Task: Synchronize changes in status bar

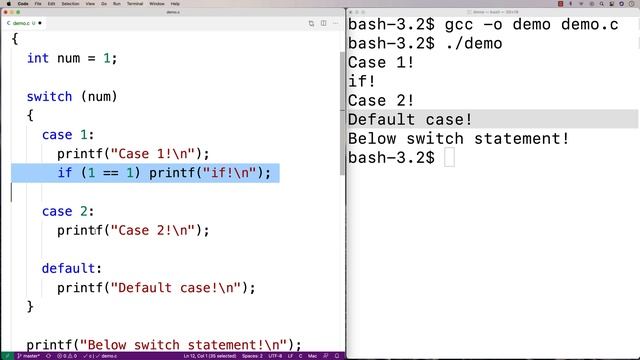Action: 49,356
